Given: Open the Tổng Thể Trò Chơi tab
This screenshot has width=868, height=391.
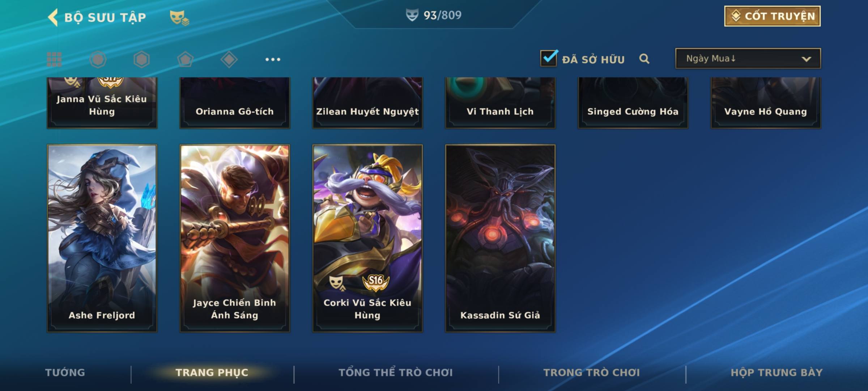Looking at the screenshot, I should (x=396, y=373).
